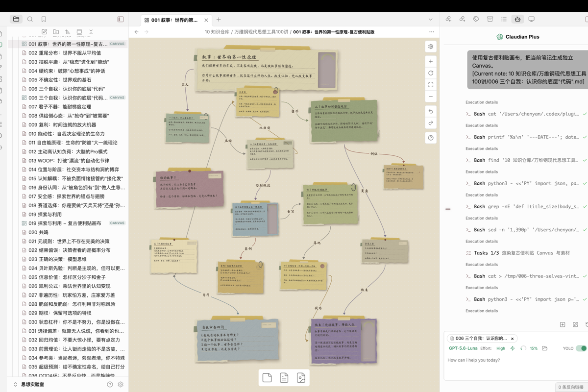Open the 15% context usage indicator
Image resolution: width=588 pixels, height=392 pixels.
(529, 348)
